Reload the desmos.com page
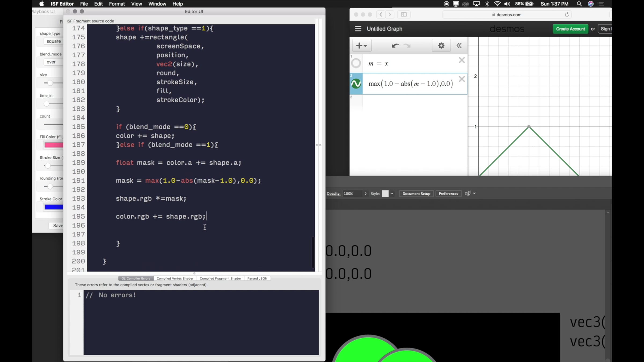This screenshot has width=644, height=362. click(x=567, y=14)
